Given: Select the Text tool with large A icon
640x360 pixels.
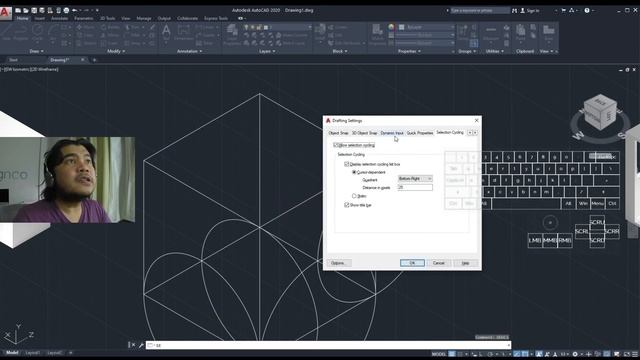Looking at the screenshot, I should coord(166,33).
